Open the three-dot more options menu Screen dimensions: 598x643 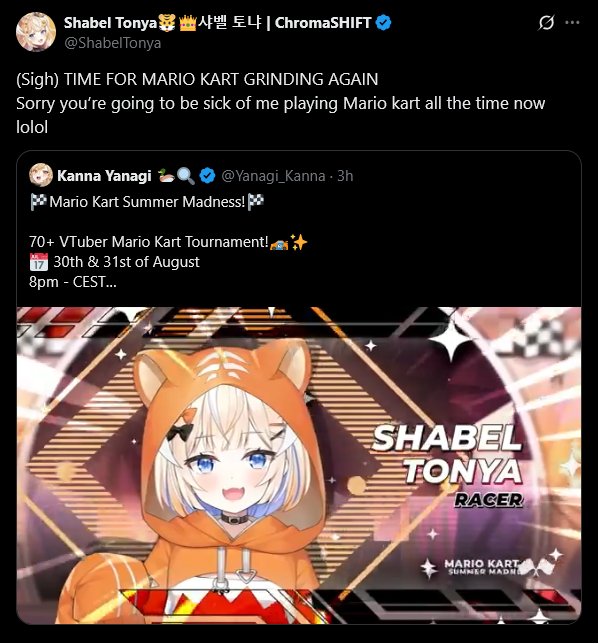(x=572, y=23)
